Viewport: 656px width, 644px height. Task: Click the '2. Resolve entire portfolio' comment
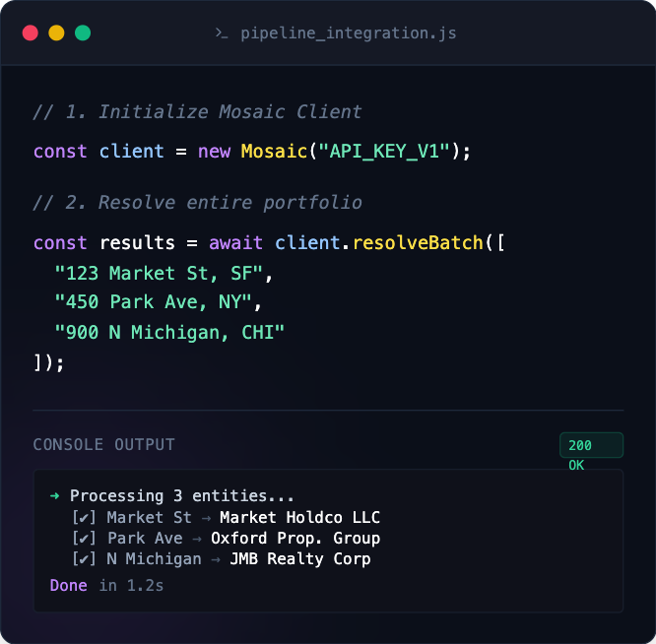click(x=197, y=203)
